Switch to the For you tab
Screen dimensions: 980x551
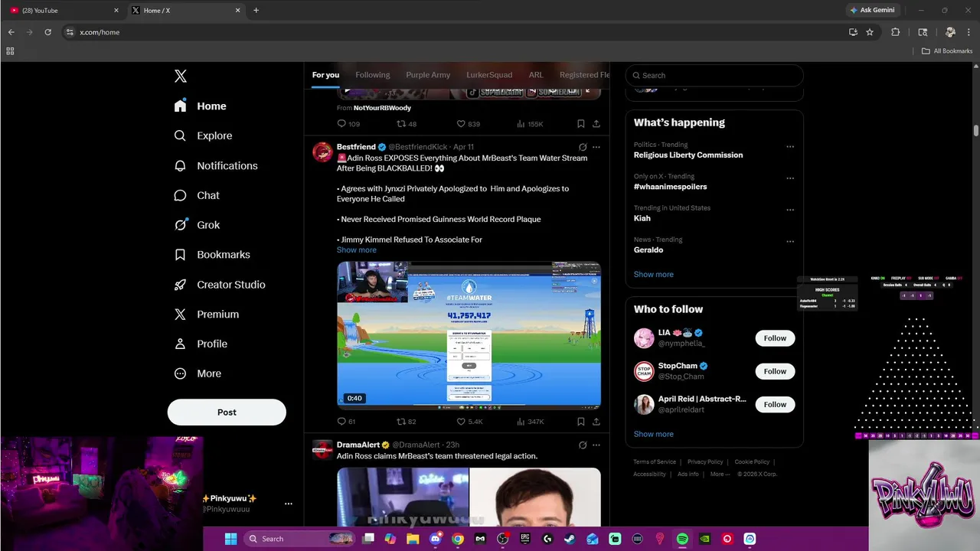click(x=325, y=75)
